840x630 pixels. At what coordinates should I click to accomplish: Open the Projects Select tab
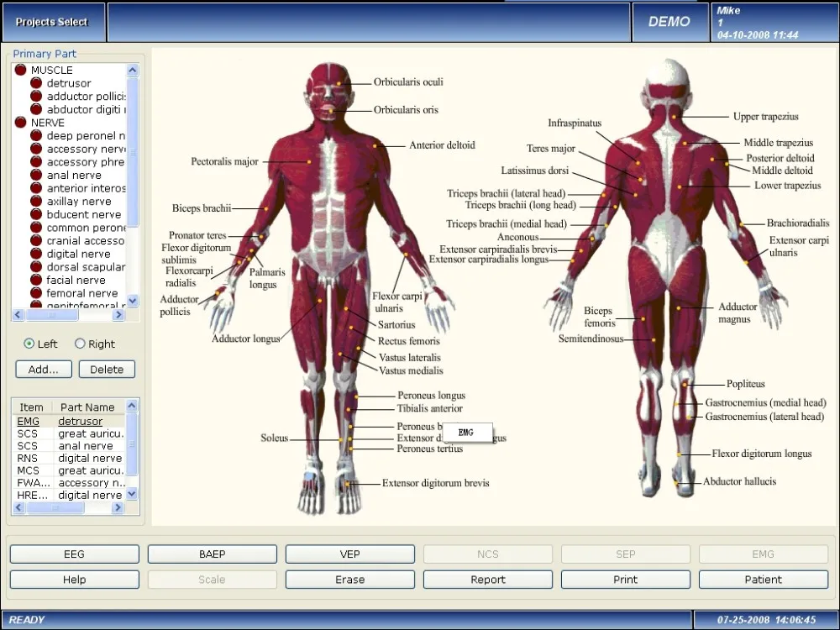(52, 22)
